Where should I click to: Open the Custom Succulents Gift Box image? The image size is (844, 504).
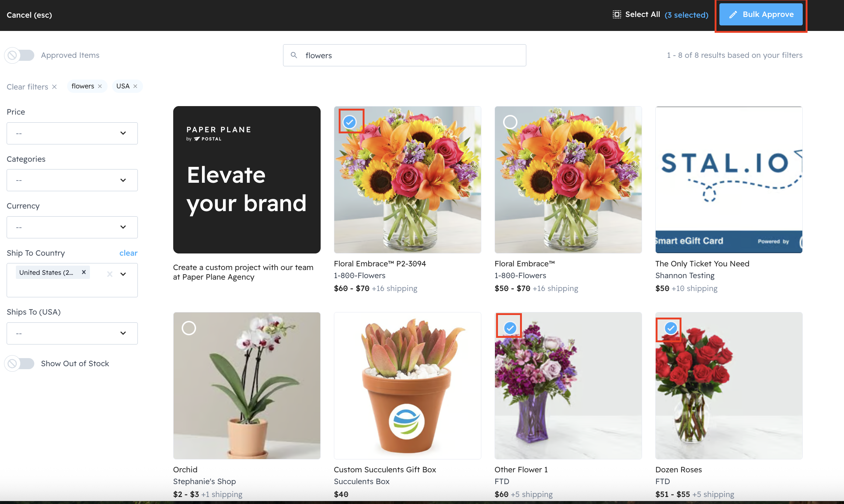click(408, 386)
